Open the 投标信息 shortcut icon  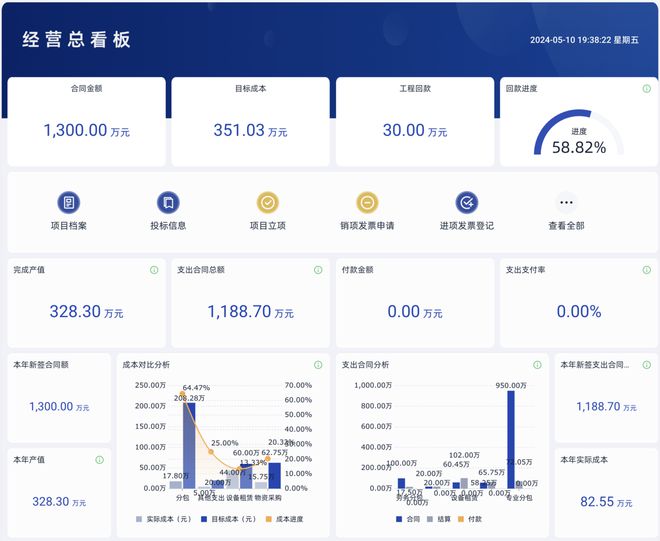click(168, 203)
